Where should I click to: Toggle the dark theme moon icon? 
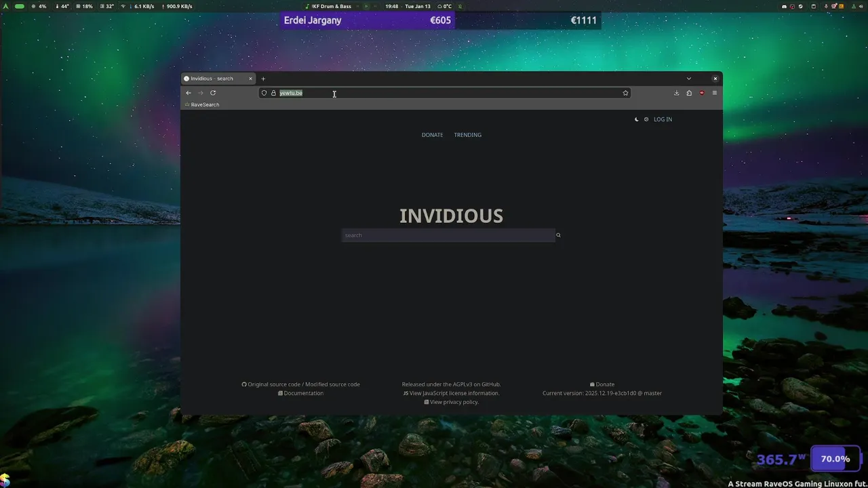[636, 119]
